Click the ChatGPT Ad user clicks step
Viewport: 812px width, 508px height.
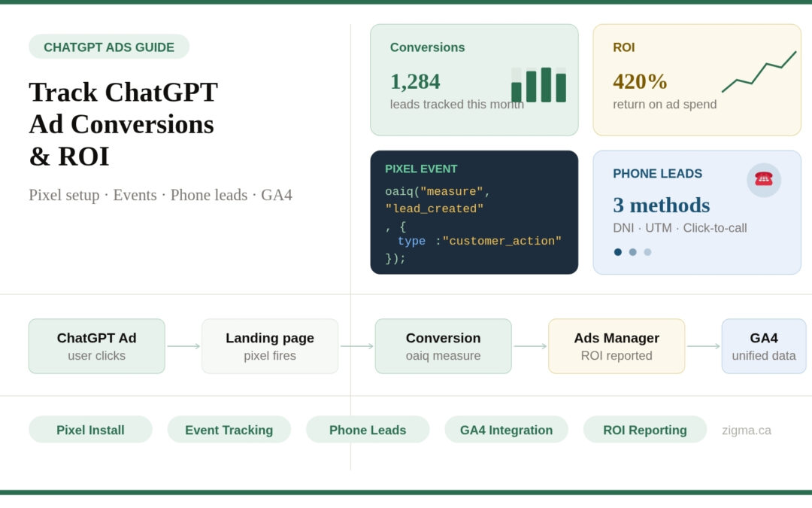tap(97, 346)
